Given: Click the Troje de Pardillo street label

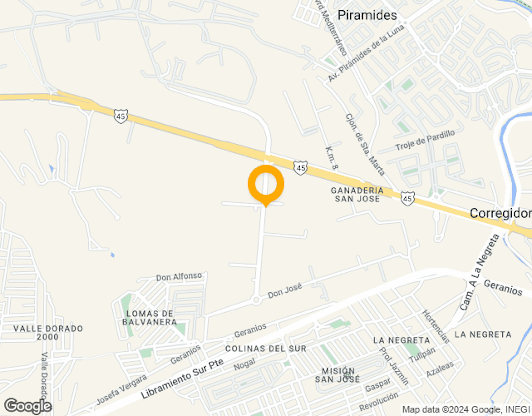Looking at the screenshot, I should 425,140.
